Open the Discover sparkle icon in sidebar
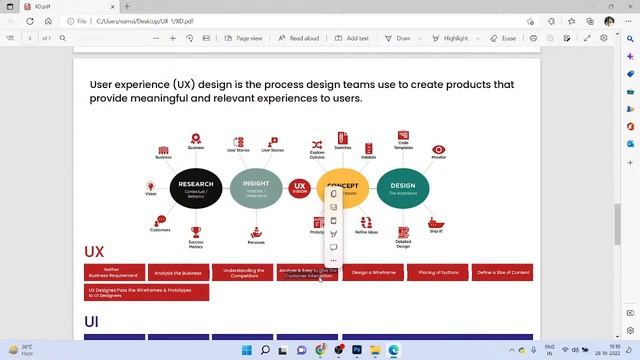Image resolution: width=640 pixels, height=360 pixels. coord(630,56)
